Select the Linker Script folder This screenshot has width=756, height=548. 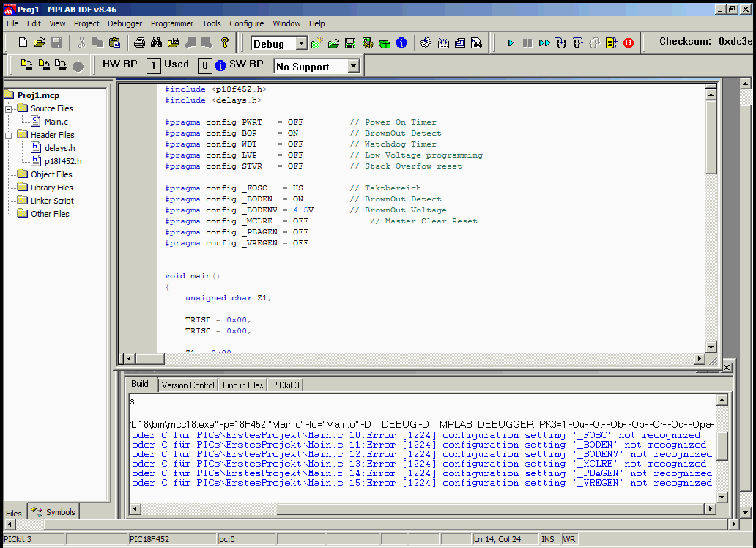(x=52, y=201)
